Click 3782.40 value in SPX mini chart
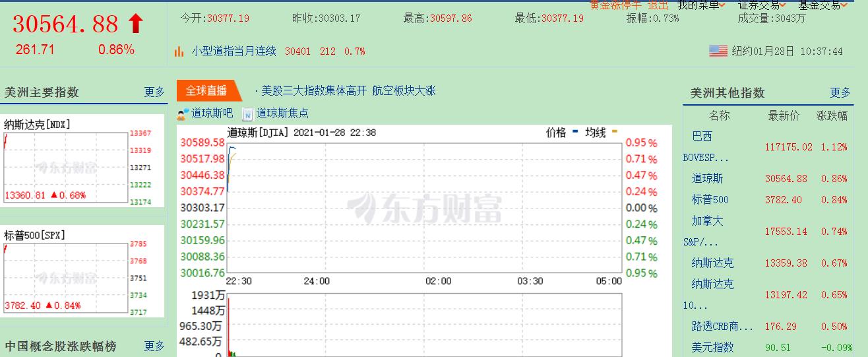Screen dimensions: 868x357 point(22,306)
